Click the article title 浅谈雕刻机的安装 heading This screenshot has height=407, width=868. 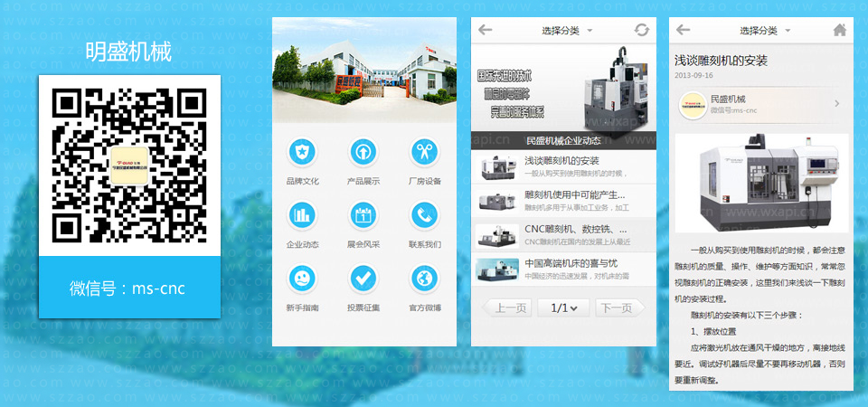tap(721, 61)
